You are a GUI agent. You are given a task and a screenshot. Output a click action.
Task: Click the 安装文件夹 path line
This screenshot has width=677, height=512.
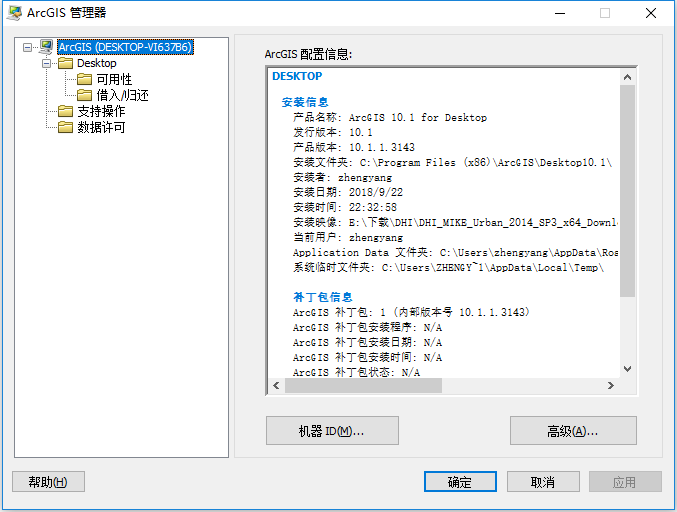point(452,162)
